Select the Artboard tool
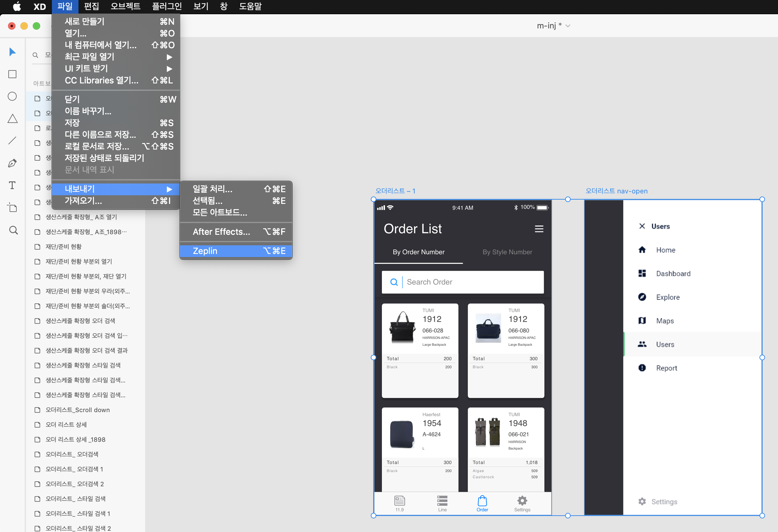 [x=12, y=208]
